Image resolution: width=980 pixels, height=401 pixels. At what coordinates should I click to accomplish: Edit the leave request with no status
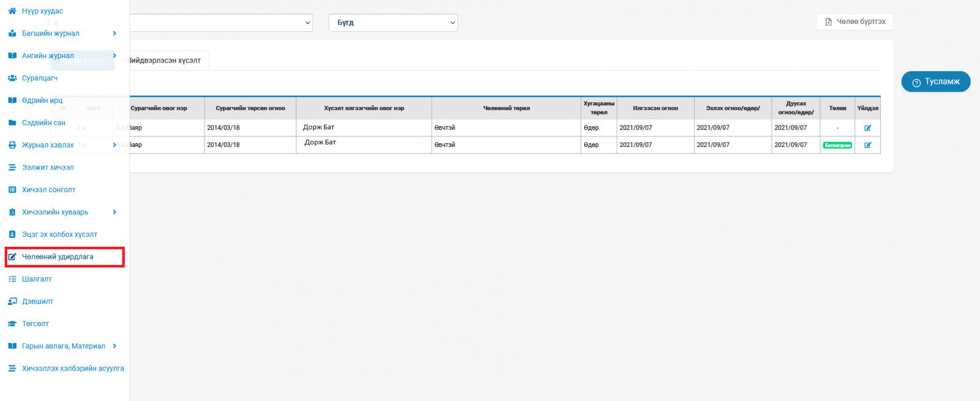[868, 128]
